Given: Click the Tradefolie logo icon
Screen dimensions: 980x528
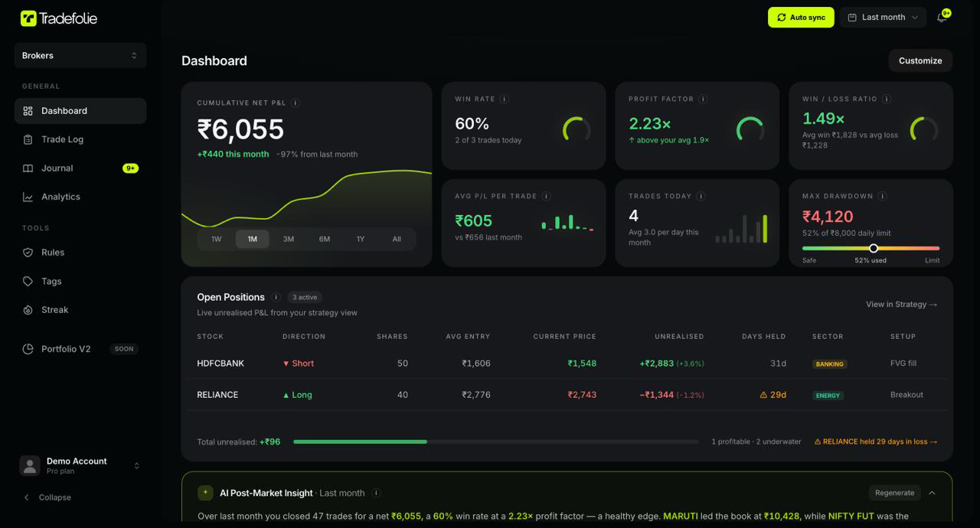Looking at the screenshot, I should [28, 18].
